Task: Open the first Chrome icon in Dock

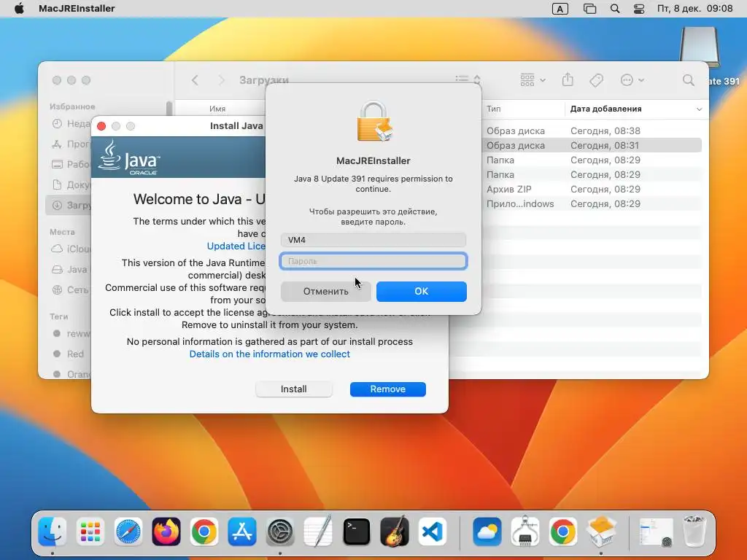Action: pyautogui.click(x=204, y=532)
